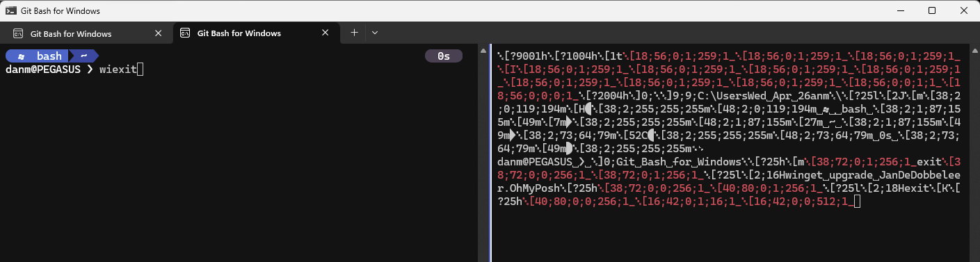The width and height of the screenshot is (980, 262).
Task: Close the first Git Bash for Windows tab
Action: [159, 33]
